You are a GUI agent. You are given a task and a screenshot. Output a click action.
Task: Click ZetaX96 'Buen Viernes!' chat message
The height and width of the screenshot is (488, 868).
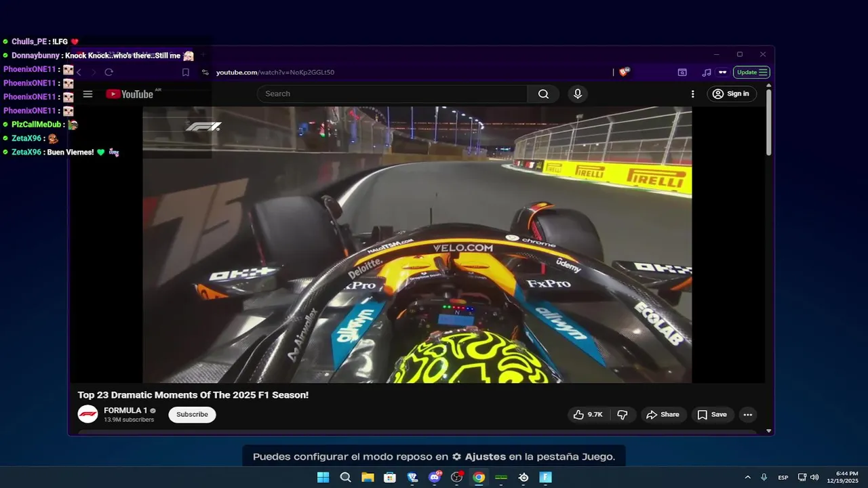coord(61,152)
